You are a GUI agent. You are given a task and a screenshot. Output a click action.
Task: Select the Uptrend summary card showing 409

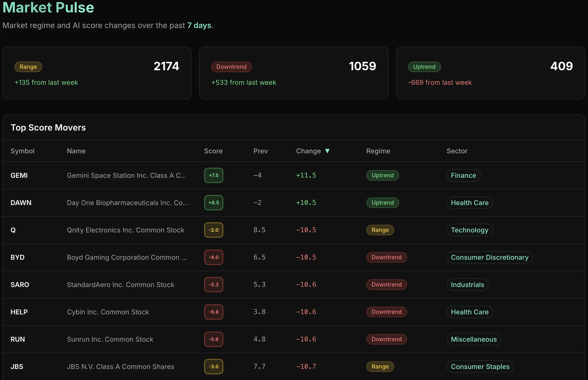coord(490,73)
